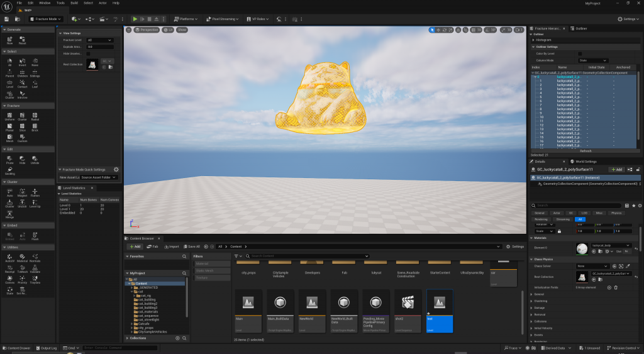Click the Explode Amount value field
Screen dimensions: 644x354
(100, 47)
